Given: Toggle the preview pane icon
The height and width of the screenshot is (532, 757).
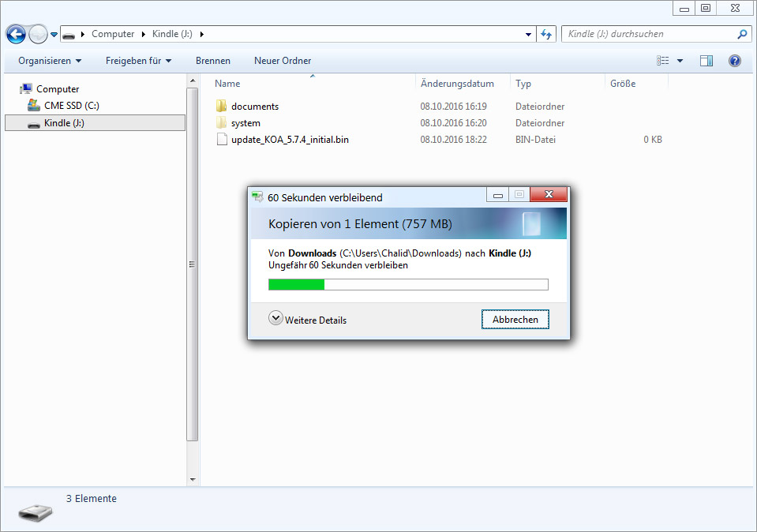Looking at the screenshot, I should click(706, 61).
